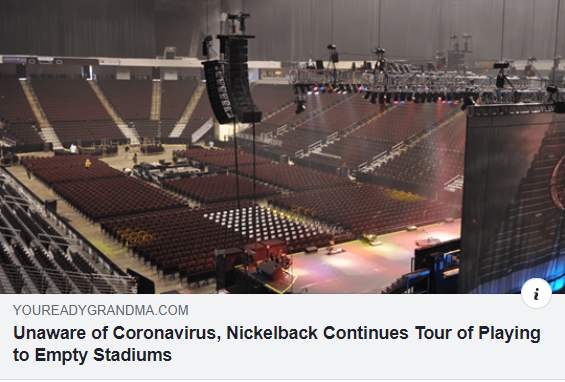The image size is (565, 382).
Task: Open the Nickelback empty stadiums headline link
Action: tap(277, 344)
